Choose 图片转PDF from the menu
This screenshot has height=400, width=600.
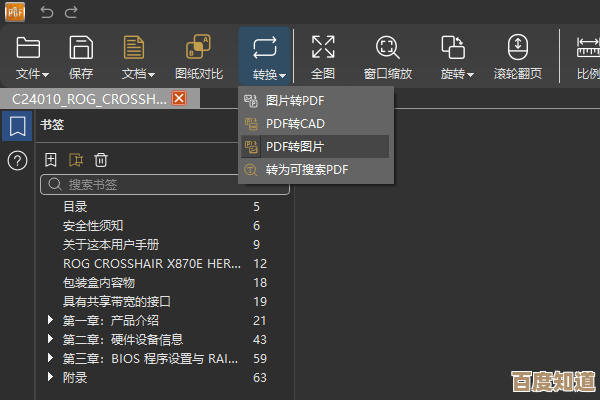tap(316, 101)
